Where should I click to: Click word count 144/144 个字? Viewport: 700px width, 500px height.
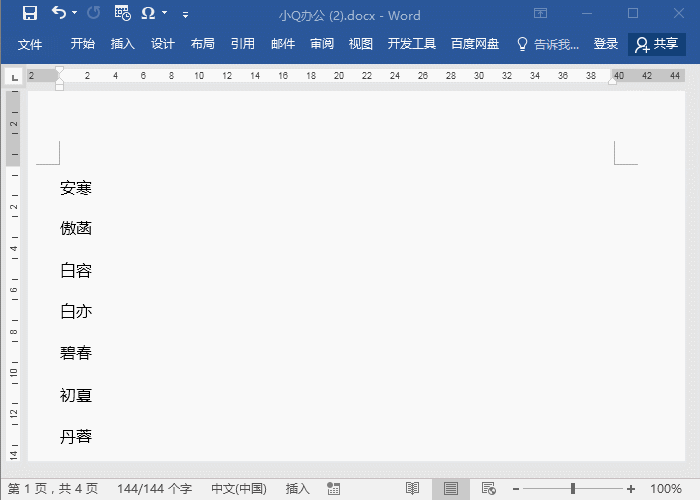coord(154,489)
